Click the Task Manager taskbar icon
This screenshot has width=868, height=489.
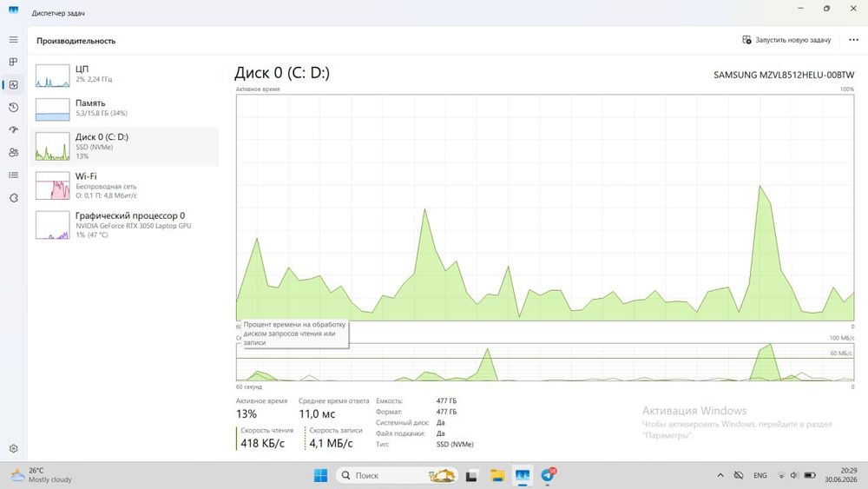click(x=522, y=475)
